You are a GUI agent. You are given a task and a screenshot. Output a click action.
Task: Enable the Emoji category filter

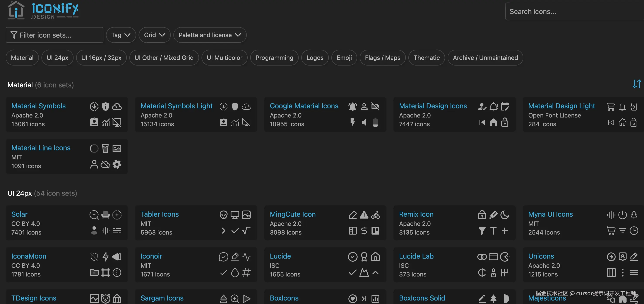click(344, 58)
